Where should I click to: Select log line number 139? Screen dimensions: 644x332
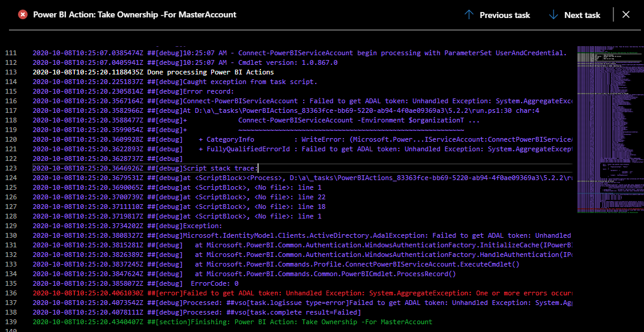(x=11, y=322)
